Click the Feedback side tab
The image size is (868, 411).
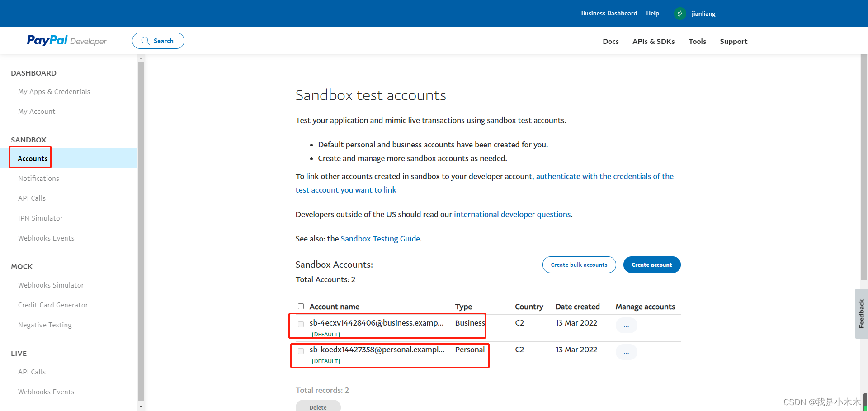point(861,314)
